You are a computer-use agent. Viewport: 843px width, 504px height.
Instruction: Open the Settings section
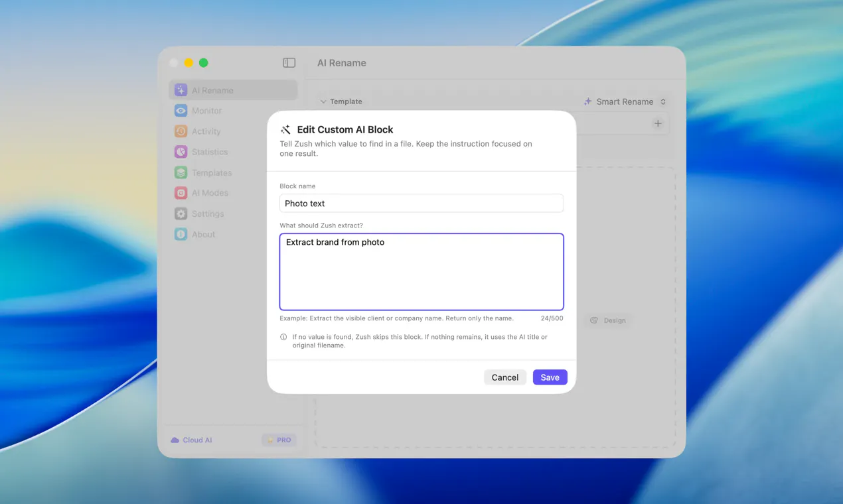[208, 214]
